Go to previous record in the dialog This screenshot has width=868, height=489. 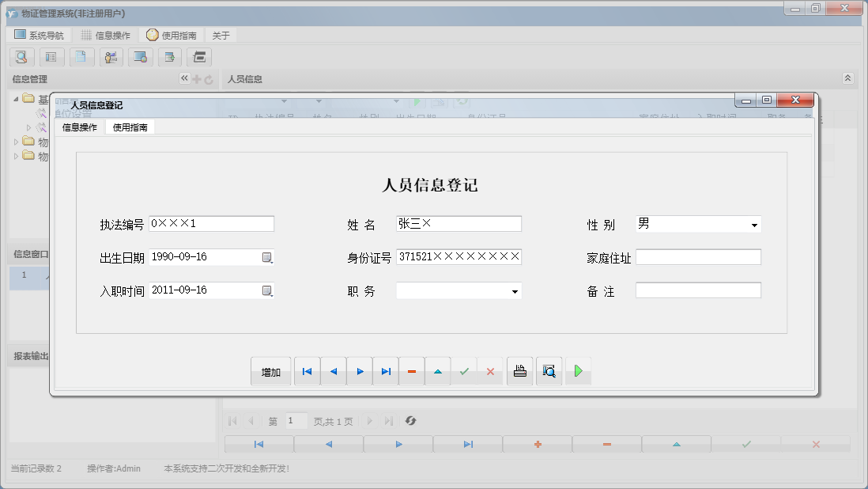(x=333, y=371)
